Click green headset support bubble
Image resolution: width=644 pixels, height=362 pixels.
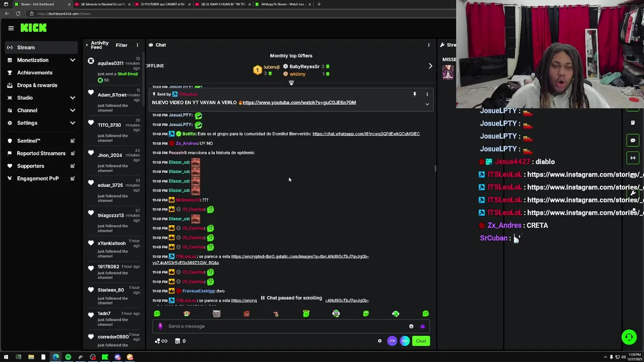pyautogui.click(x=628, y=337)
